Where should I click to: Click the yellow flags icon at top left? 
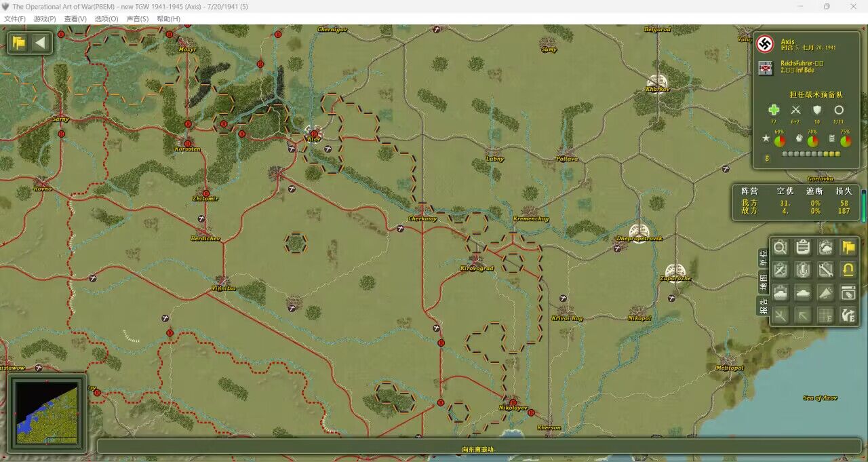(x=19, y=43)
